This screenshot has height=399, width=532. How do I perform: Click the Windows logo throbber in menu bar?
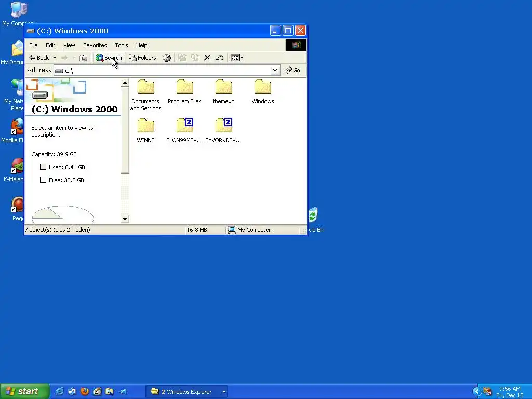click(x=296, y=45)
